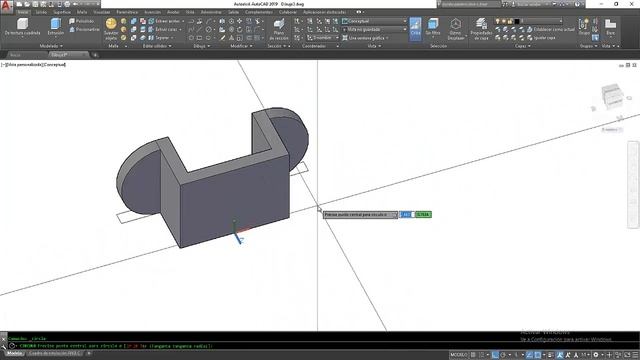Choose the Polisólido tool
640x360 pixels.
coord(82,21)
